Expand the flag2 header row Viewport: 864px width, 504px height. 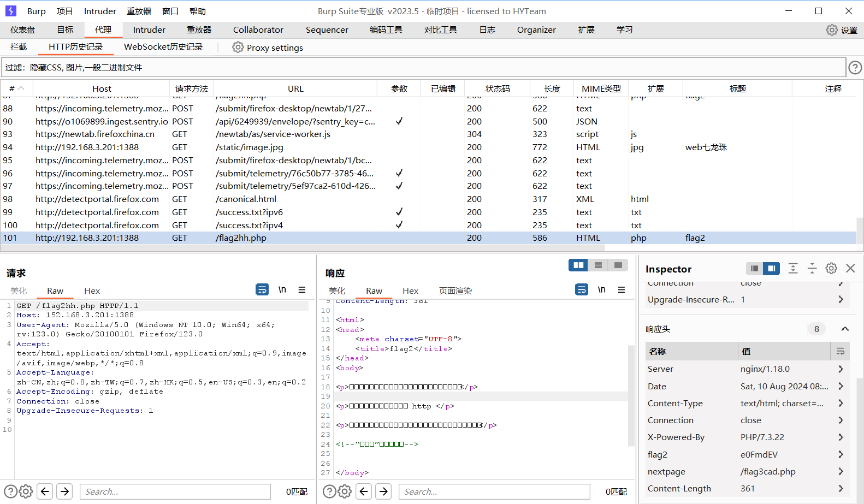(x=841, y=454)
